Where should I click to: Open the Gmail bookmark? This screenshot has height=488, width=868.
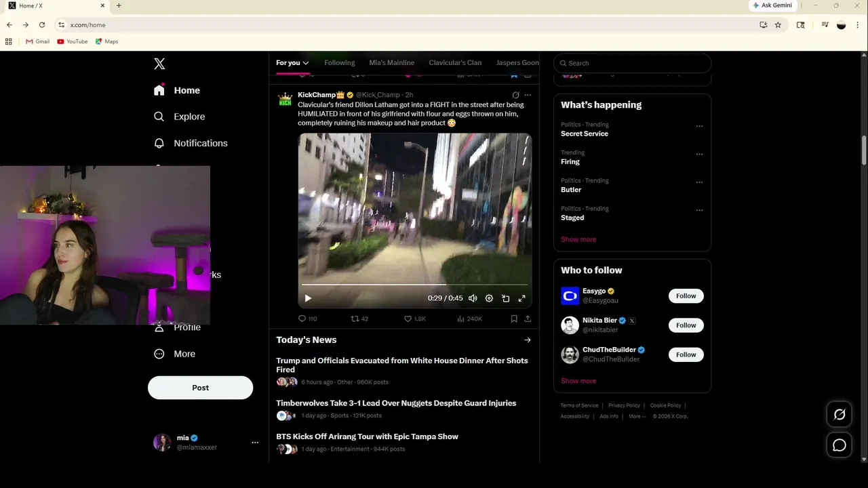tap(38, 41)
